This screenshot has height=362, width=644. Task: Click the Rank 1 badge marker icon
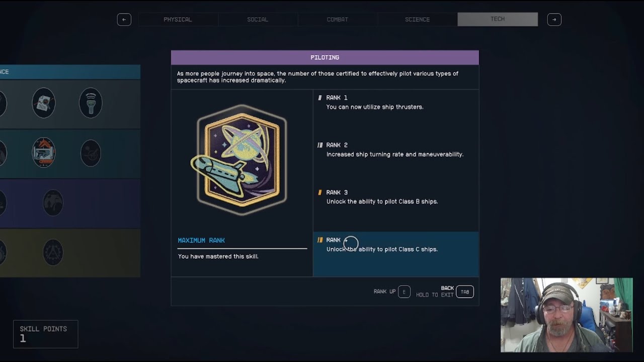320,98
